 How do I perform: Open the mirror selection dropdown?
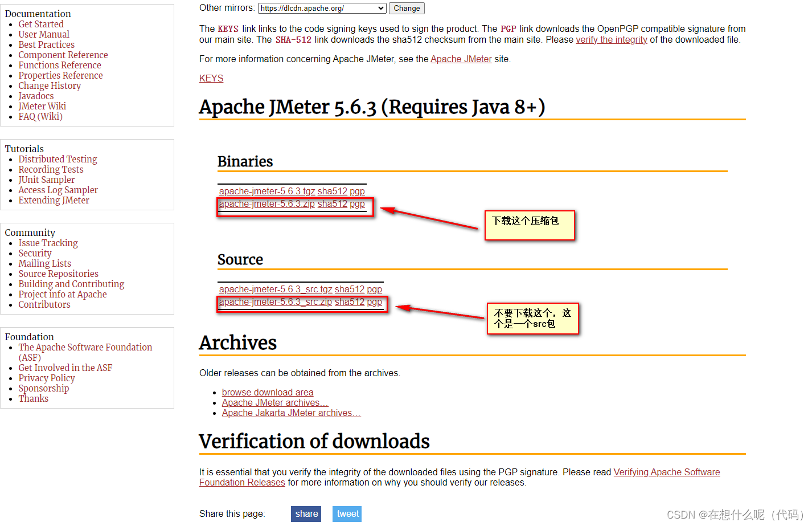pos(322,8)
